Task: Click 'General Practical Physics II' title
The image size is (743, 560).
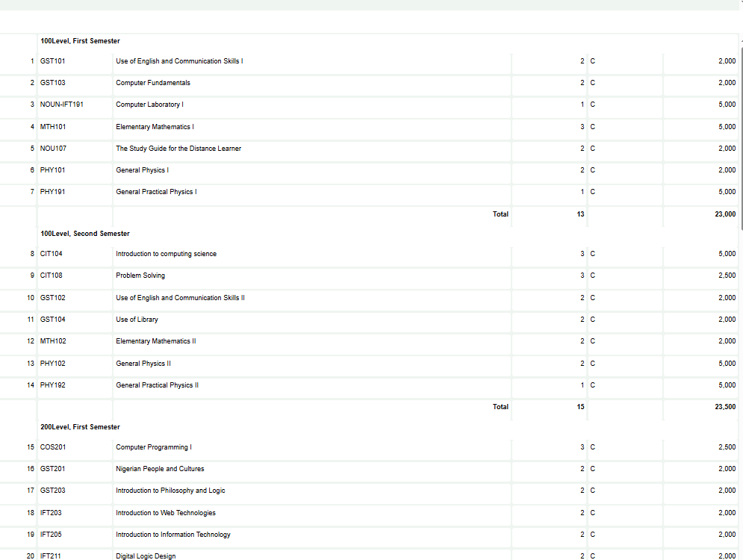Action: 158,385
